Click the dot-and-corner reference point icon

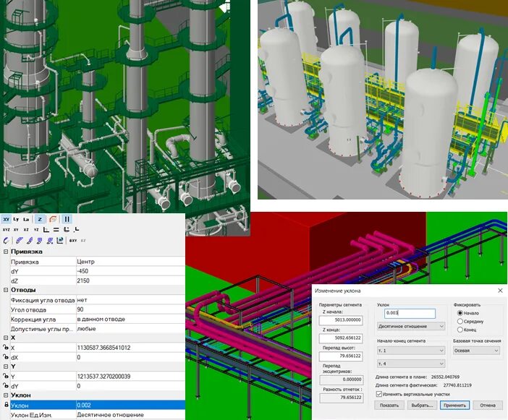point(77,229)
